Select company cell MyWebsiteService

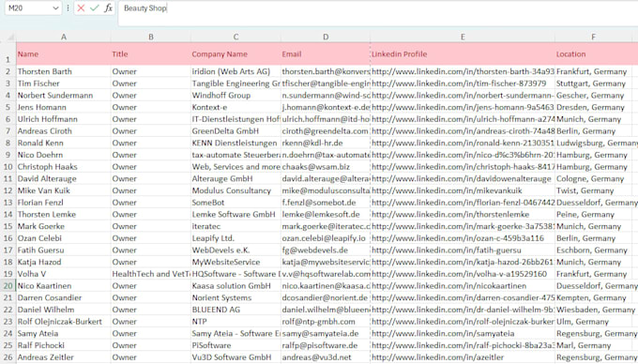click(235, 263)
